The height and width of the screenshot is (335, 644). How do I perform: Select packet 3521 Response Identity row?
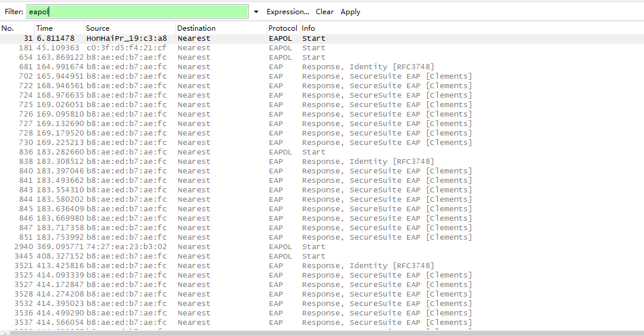pos(178,266)
